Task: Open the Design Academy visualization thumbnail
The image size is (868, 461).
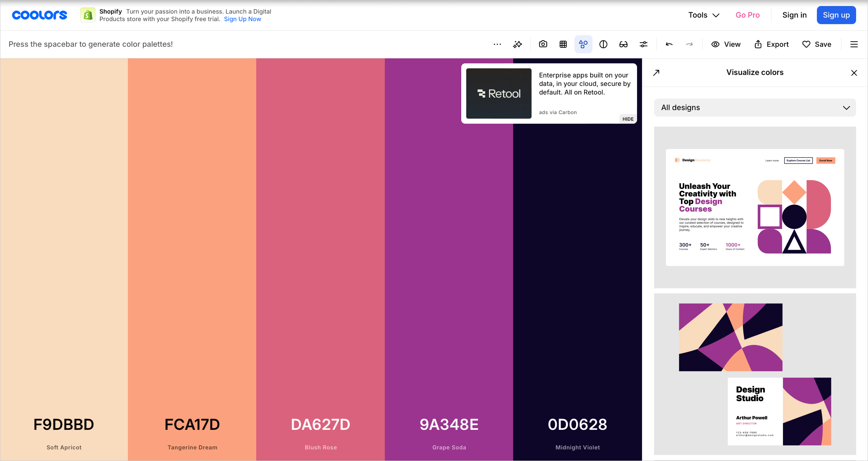Action: pyautogui.click(x=755, y=207)
